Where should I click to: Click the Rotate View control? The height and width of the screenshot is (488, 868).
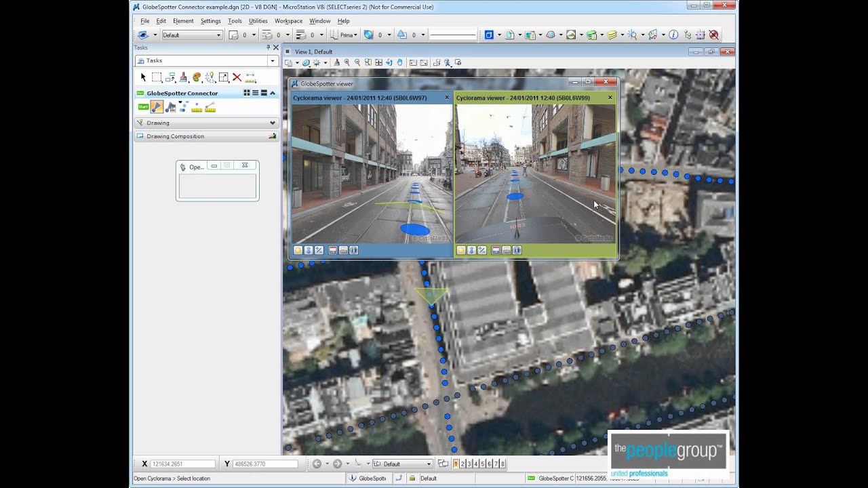pos(389,62)
